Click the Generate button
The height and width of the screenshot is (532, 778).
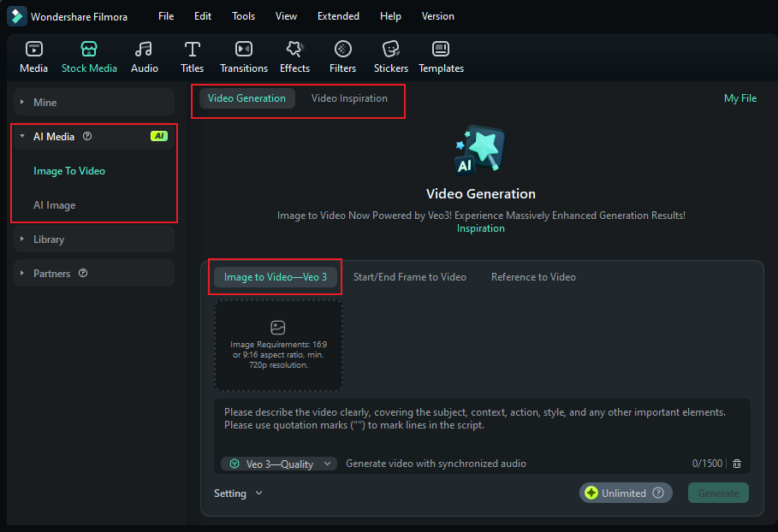(718, 493)
